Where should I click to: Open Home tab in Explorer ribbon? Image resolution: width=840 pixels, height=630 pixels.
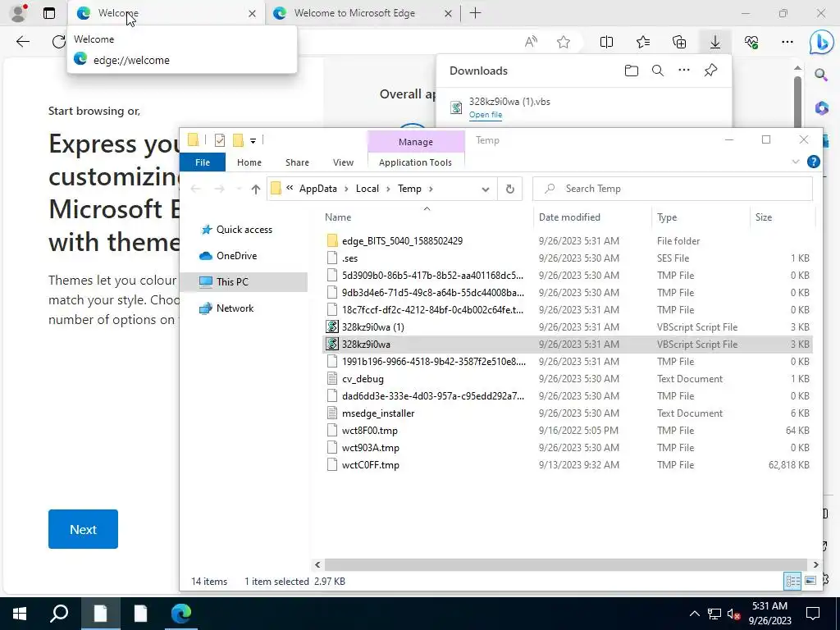249,162
